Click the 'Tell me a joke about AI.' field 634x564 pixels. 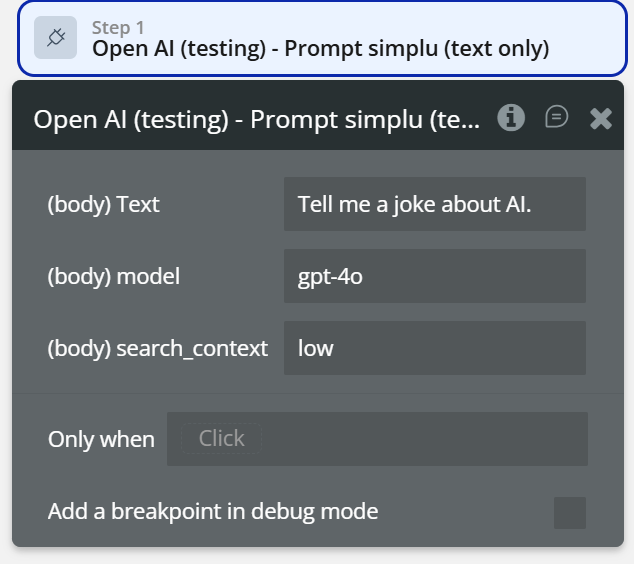pyautogui.click(x=434, y=205)
